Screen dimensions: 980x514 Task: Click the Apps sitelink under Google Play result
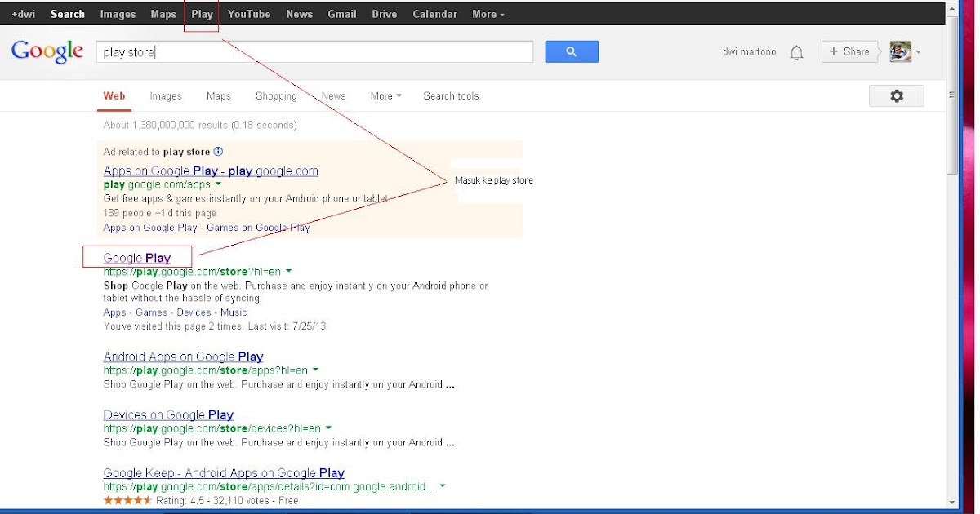[x=115, y=312]
